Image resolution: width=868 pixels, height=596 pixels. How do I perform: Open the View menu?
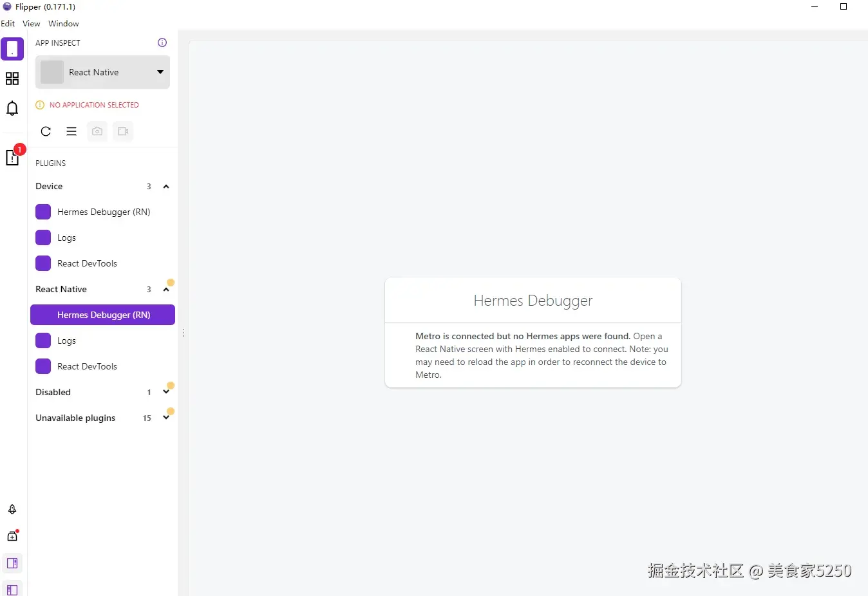[x=31, y=24]
